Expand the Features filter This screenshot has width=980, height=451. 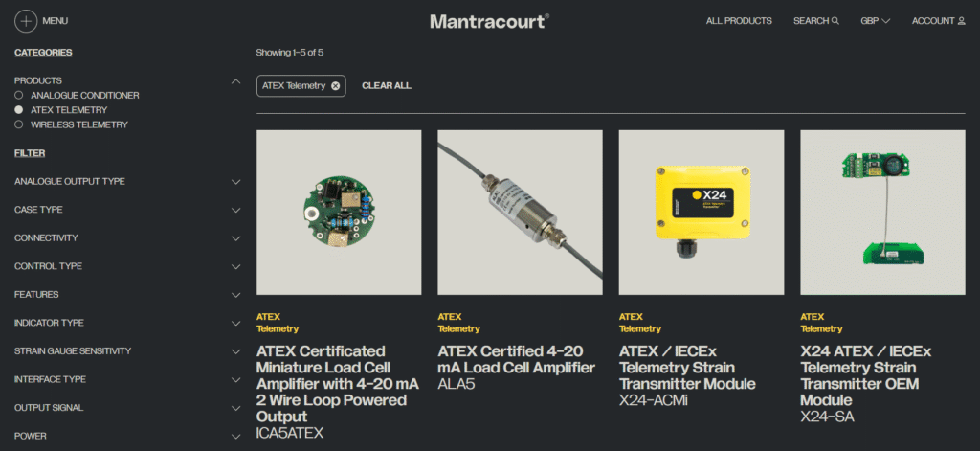[235, 295]
